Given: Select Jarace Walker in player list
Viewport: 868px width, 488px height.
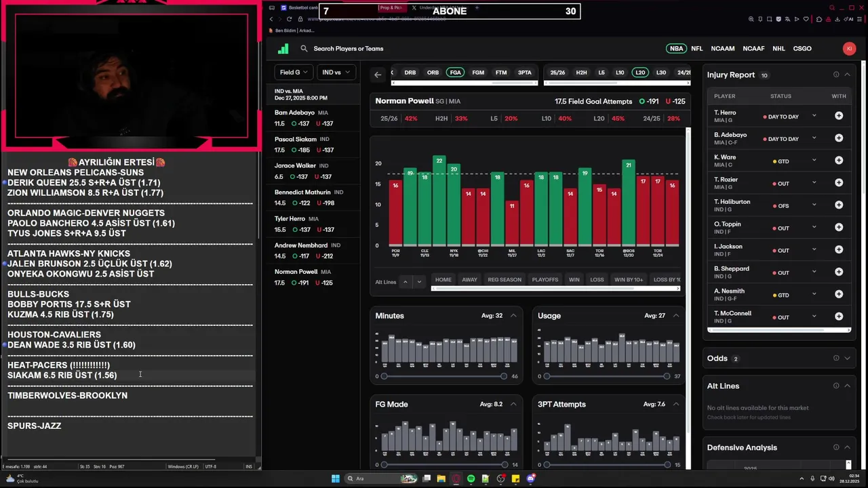Looking at the screenshot, I should [x=313, y=171].
